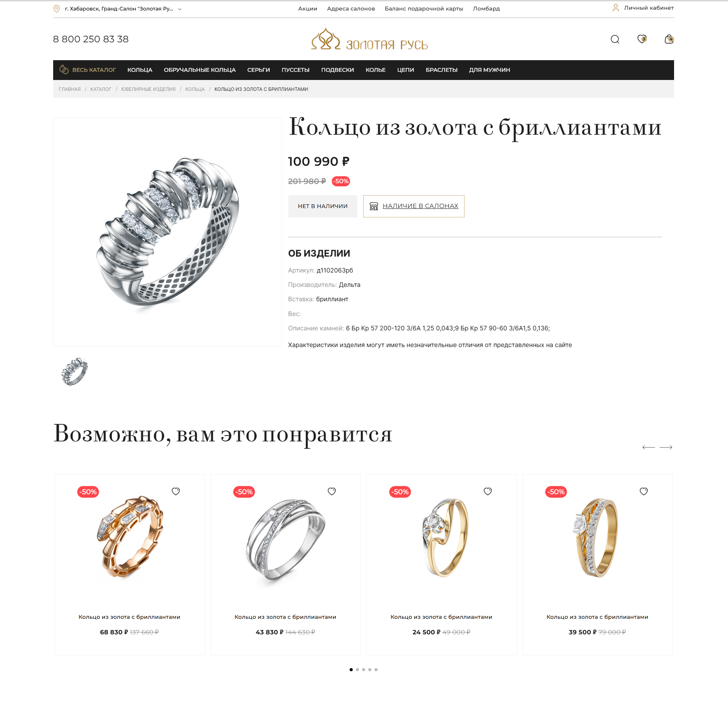
Task: Open the favorites heart icon in header
Action: tap(642, 39)
